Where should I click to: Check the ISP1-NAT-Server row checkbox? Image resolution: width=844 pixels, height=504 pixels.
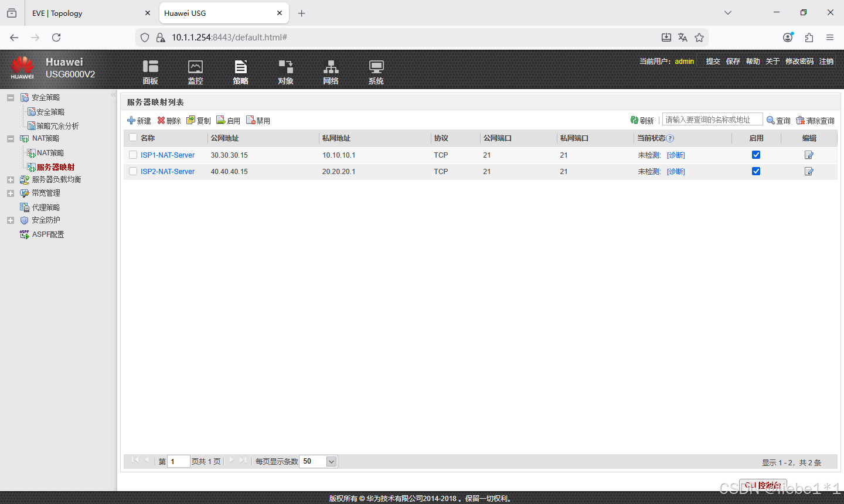point(133,155)
